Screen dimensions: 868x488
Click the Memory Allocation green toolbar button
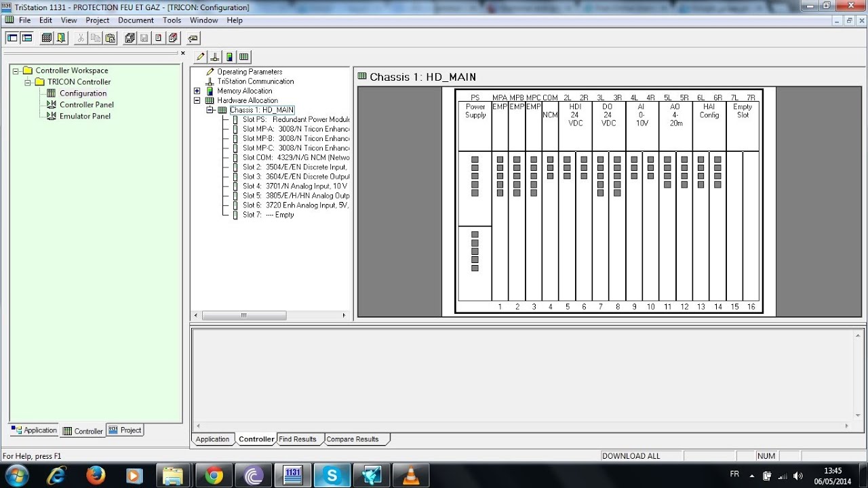click(x=229, y=57)
